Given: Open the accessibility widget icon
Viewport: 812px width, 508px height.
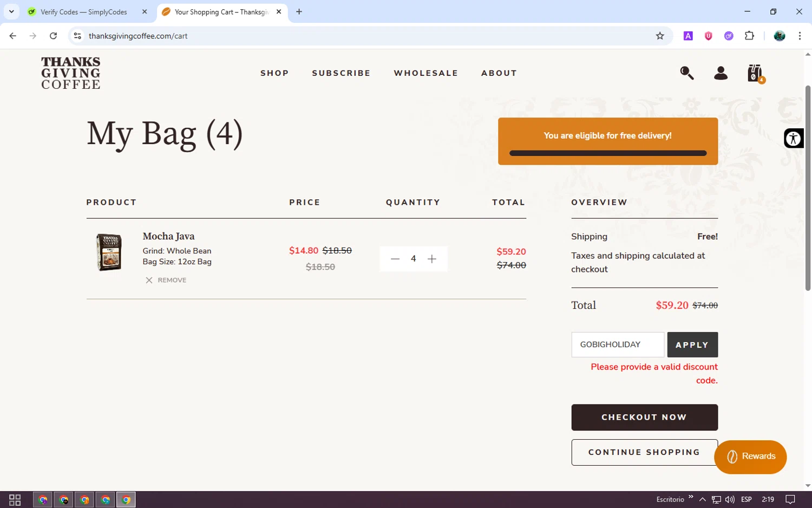Looking at the screenshot, I should pos(794,139).
